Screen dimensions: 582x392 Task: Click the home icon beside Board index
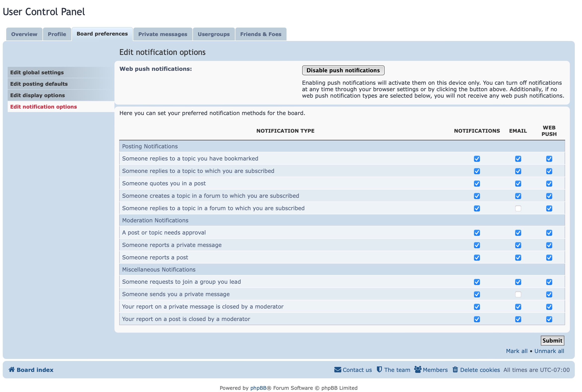tap(12, 370)
